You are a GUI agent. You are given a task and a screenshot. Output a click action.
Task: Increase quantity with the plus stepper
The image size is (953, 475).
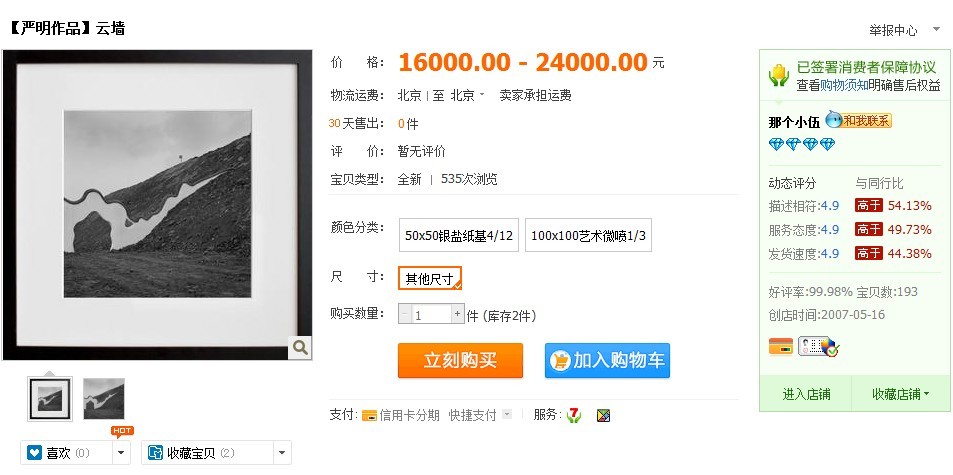pos(457,314)
